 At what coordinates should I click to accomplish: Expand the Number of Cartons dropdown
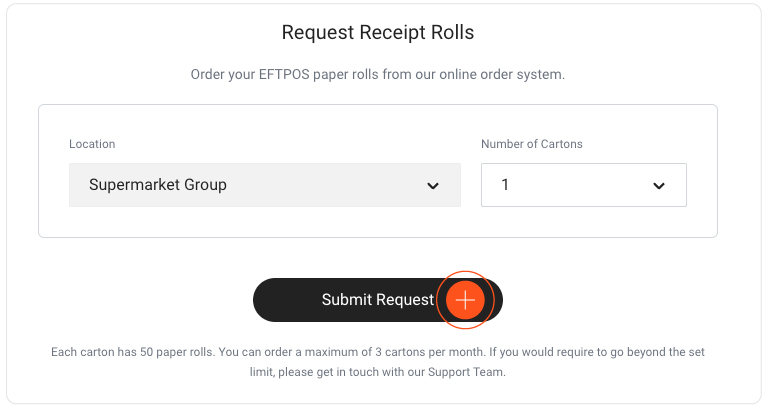(x=584, y=185)
